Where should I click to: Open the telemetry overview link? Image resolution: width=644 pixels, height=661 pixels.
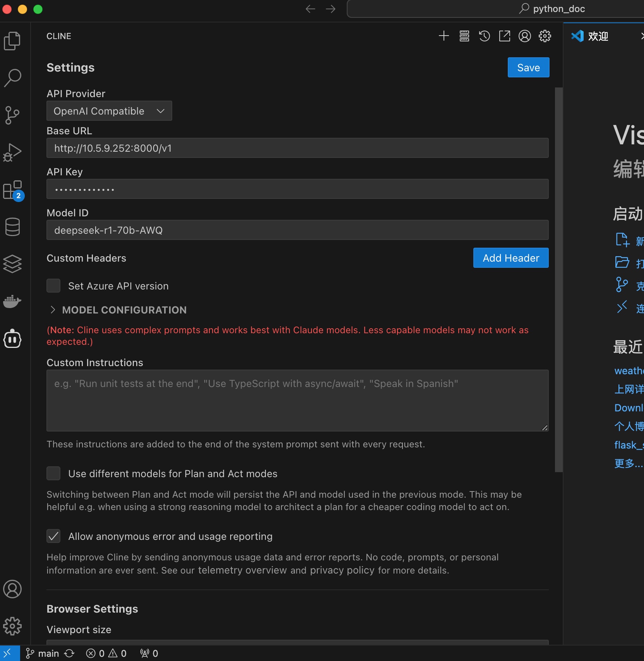pyautogui.click(x=242, y=570)
